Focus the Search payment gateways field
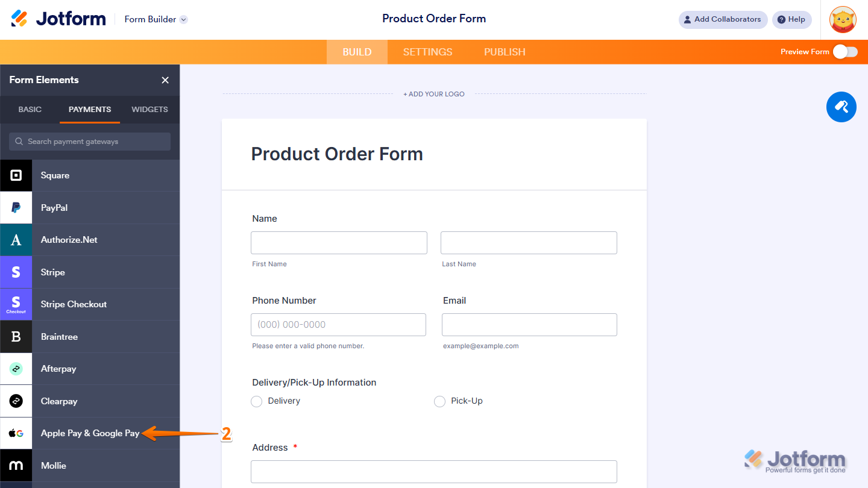Viewport: 868px width, 488px height. [90, 142]
